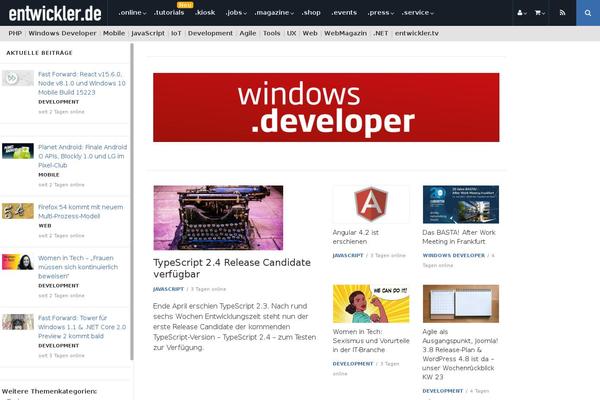
Task: Click the entwickler.de logo
Action: pyautogui.click(x=55, y=13)
